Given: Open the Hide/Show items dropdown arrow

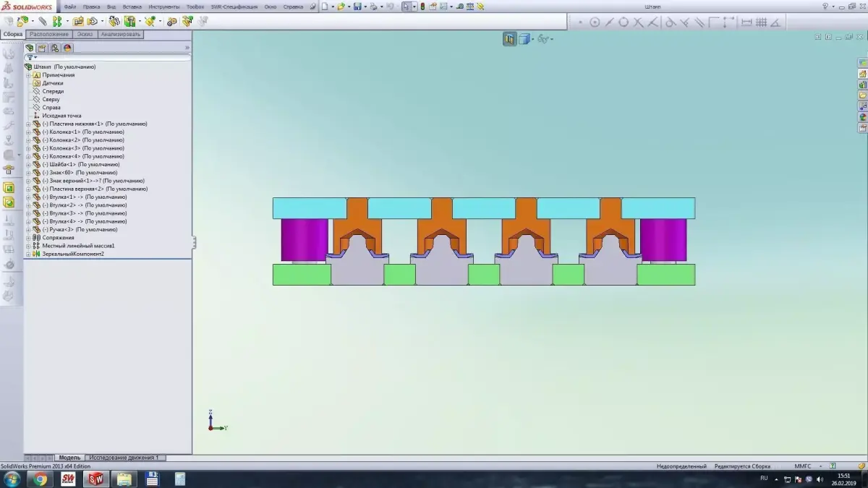Looking at the screenshot, I should 552,40.
